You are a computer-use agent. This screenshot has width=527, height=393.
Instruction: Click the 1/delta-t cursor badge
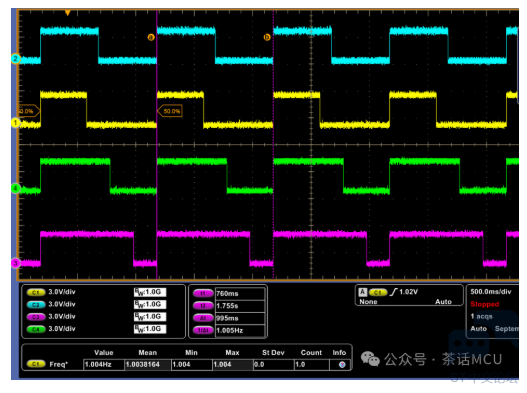point(203,330)
